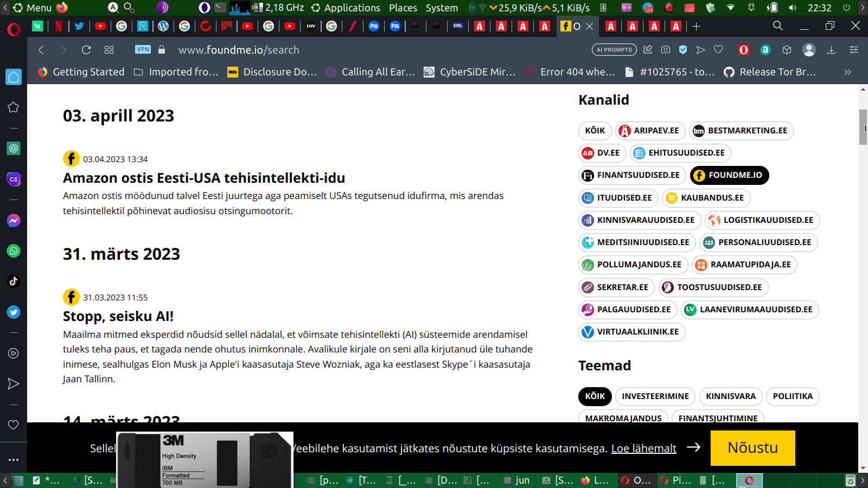This screenshot has height=488, width=868.
Task: Accept cookies with the Nõustu button
Action: coord(753,448)
